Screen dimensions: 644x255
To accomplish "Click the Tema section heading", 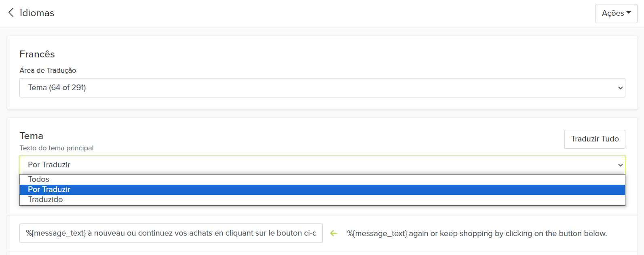I will point(32,136).
